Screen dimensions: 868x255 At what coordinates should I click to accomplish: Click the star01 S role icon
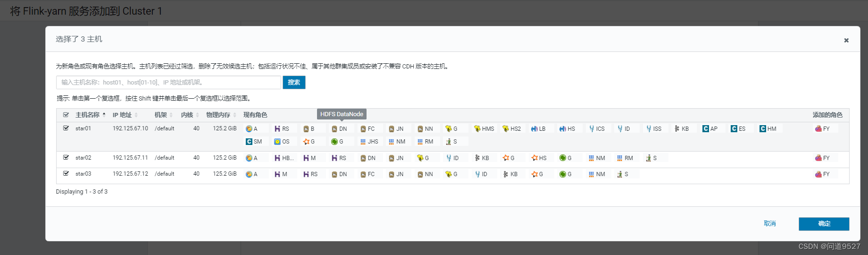point(449,141)
